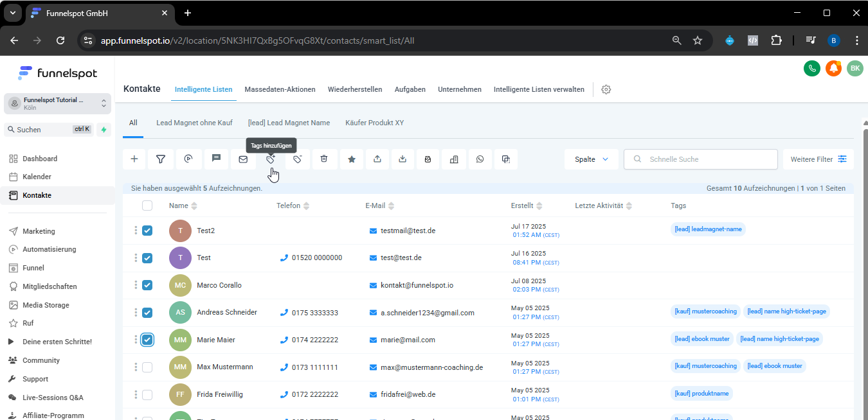This screenshot has width=868, height=420.
Task: Click envelope icon beside marie@mail.com
Action: click(x=374, y=340)
